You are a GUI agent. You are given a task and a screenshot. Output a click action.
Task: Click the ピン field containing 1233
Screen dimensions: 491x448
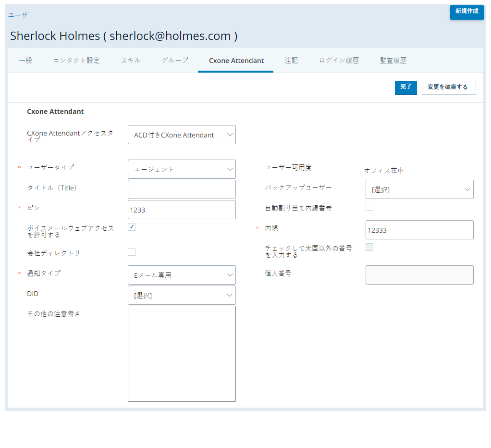point(182,210)
